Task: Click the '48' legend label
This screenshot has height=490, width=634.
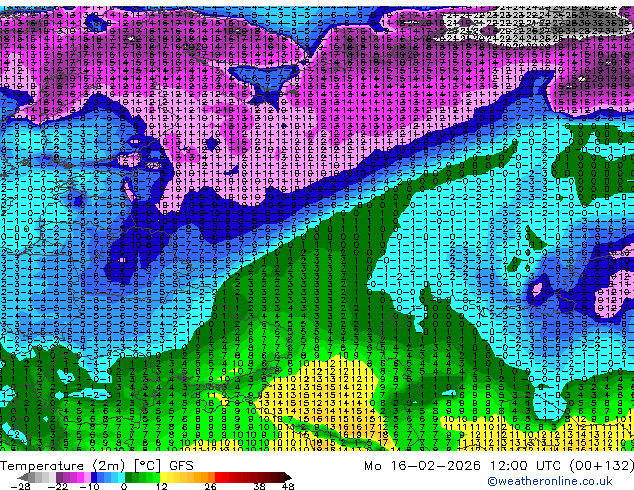Action: point(288,486)
